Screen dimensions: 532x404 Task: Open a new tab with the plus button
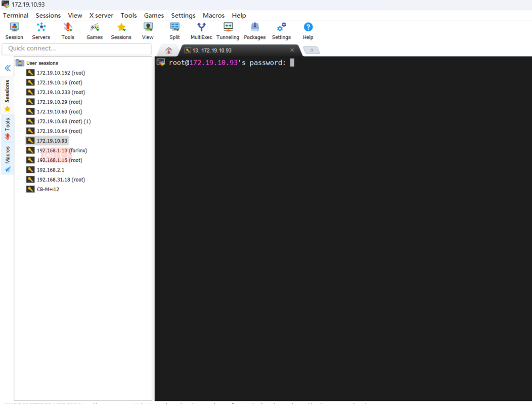coord(312,50)
